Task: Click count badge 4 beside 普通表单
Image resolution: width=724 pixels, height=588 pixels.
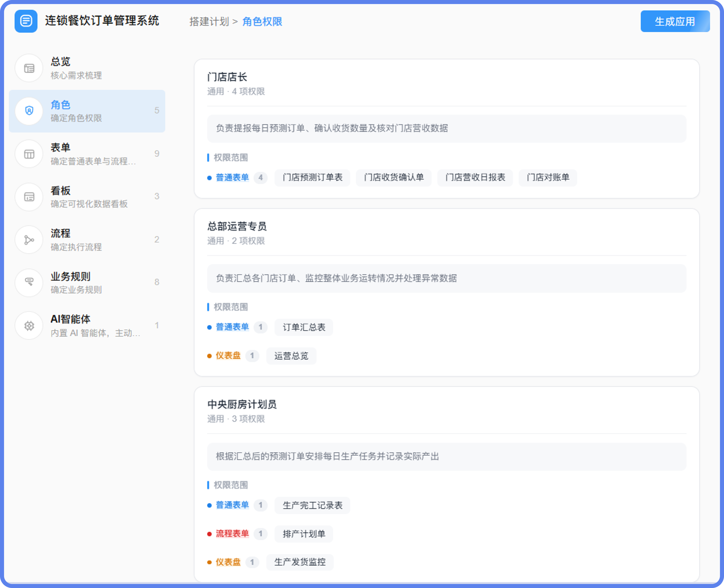Action: [x=260, y=177]
